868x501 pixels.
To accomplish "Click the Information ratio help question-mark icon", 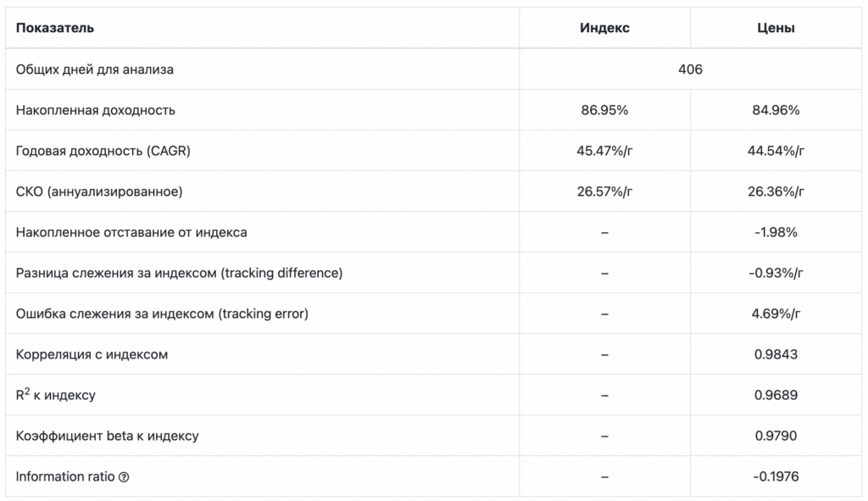I will tap(124, 477).
